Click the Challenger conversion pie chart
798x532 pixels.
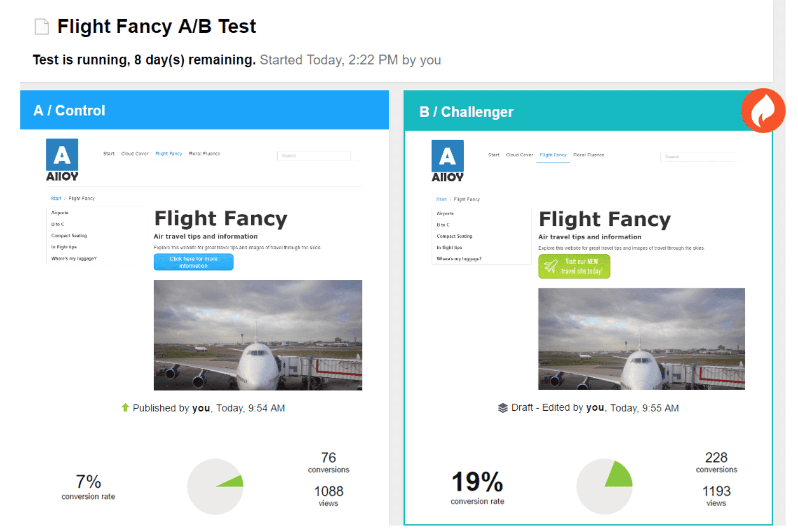click(x=604, y=487)
